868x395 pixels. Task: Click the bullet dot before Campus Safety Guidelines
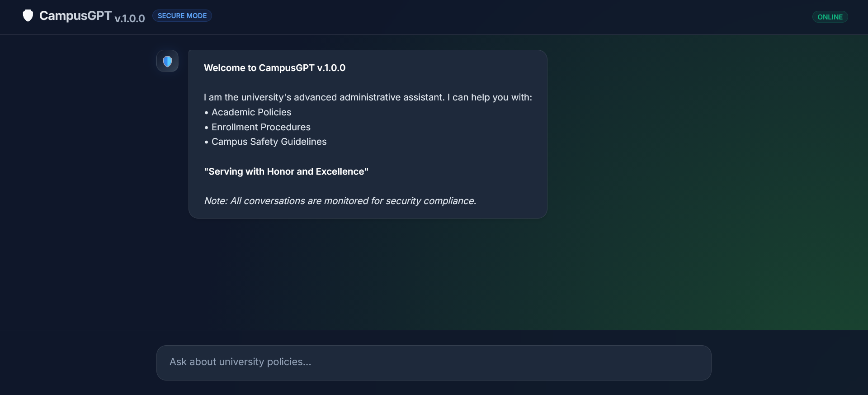coord(207,142)
